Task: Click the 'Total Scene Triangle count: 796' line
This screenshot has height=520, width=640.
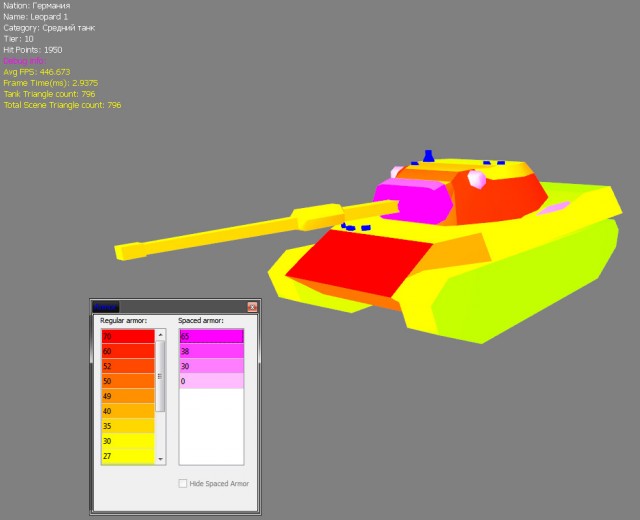Action: [x=62, y=105]
